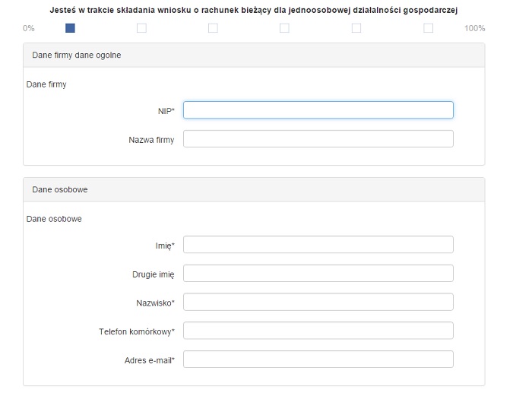This screenshot has height=396, width=532.
Task: Select the third progress step box
Action: click(x=213, y=28)
